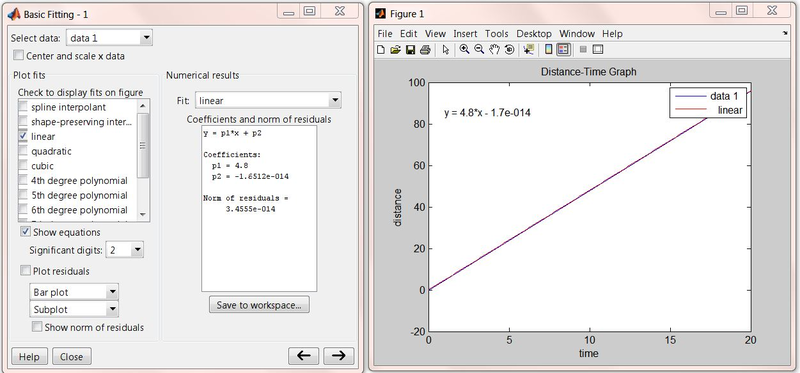Toggle the Insert Legend toolbar icon
Image resolution: width=800 pixels, height=373 pixels.
pyautogui.click(x=563, y=49)
